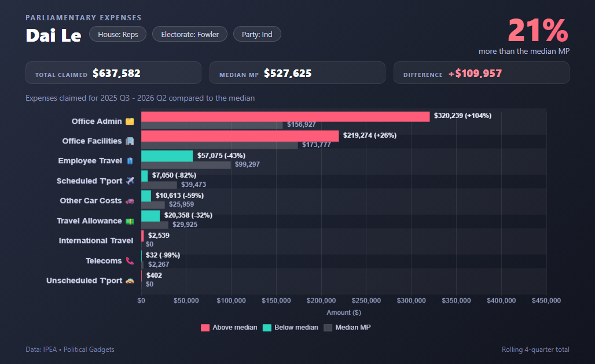Click the car icon beside Other Car Costs
This screenshot has height=364, width=595.
[x=130, y=201]
